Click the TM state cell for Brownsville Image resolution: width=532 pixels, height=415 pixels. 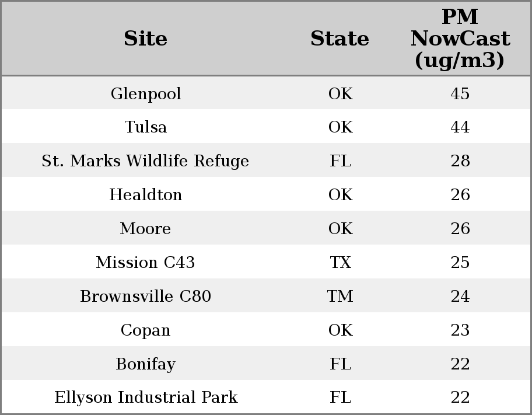click(340, 297)
